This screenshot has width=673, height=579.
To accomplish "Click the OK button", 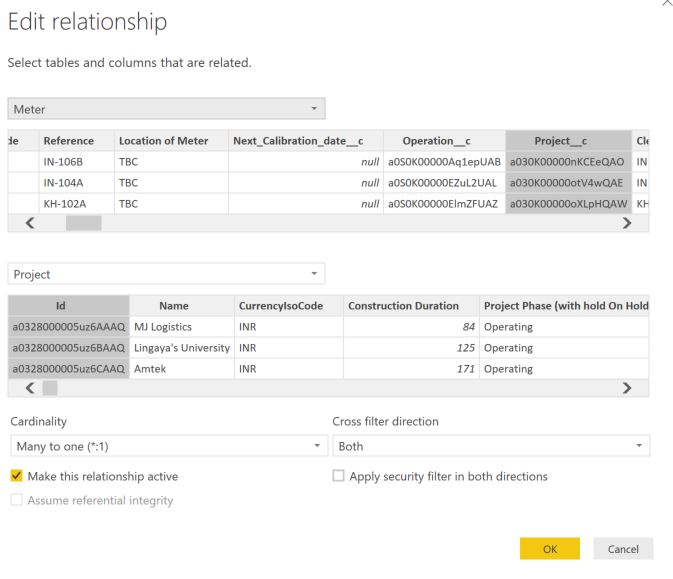I will coord(550,549).
